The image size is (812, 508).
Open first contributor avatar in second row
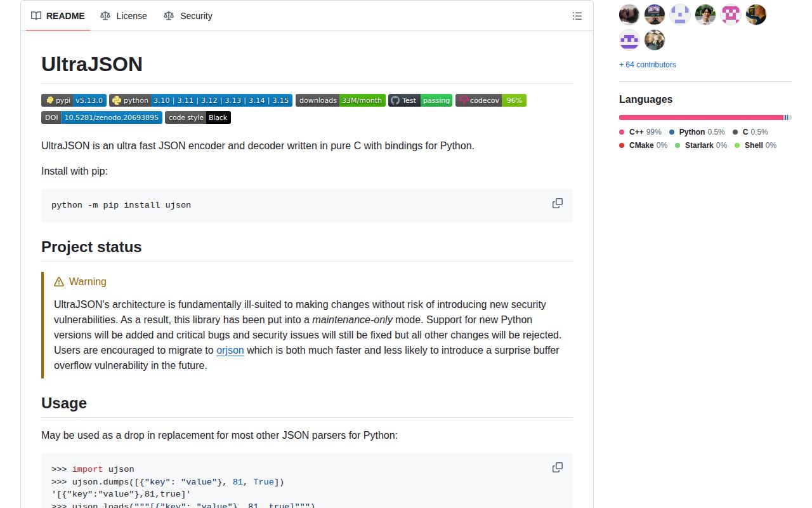tap(629, 40)
